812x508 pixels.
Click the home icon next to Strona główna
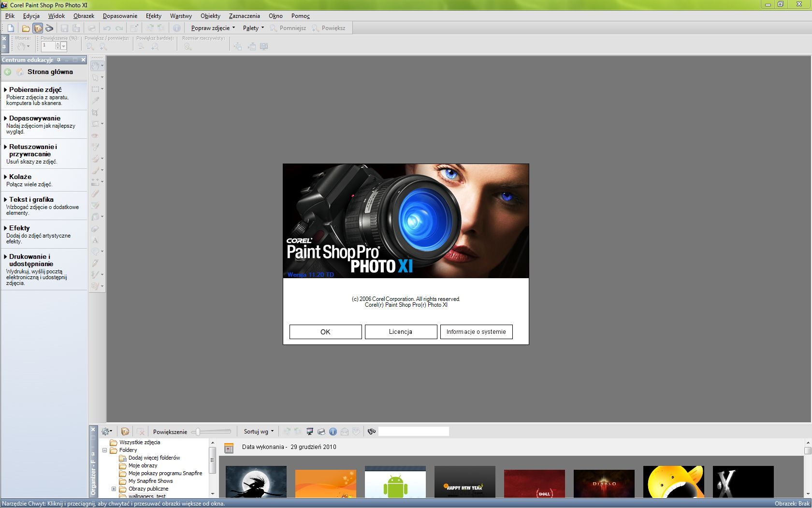click(20, 72)
